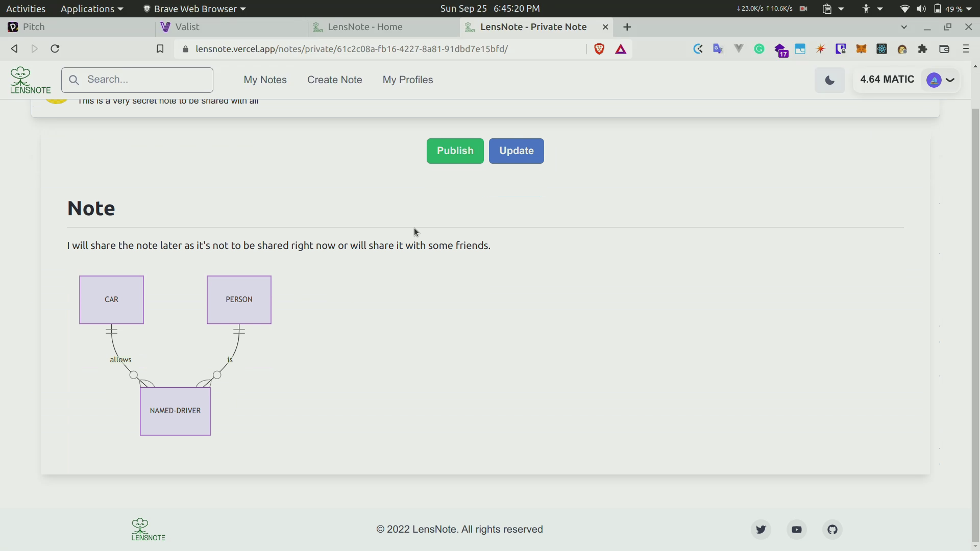Open hedgehog extension icon
The height and width of the screenshot is (551, 980).
point(902,49)
